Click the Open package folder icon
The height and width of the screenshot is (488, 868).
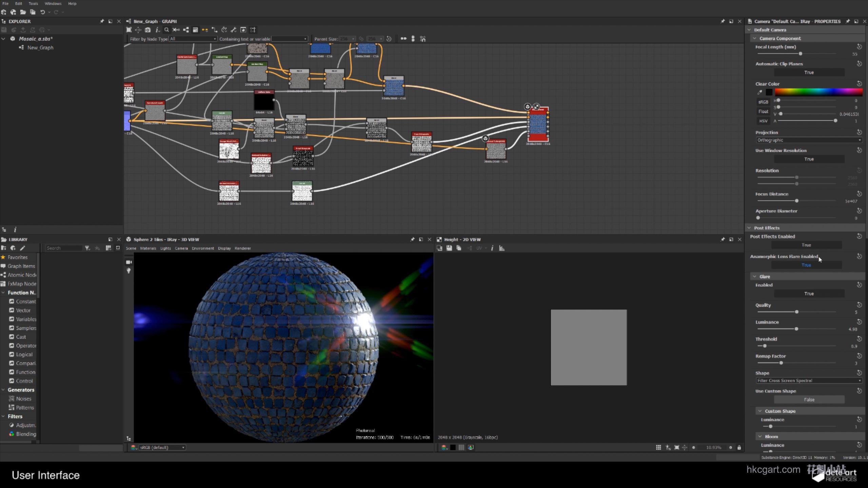coord(23,12)
